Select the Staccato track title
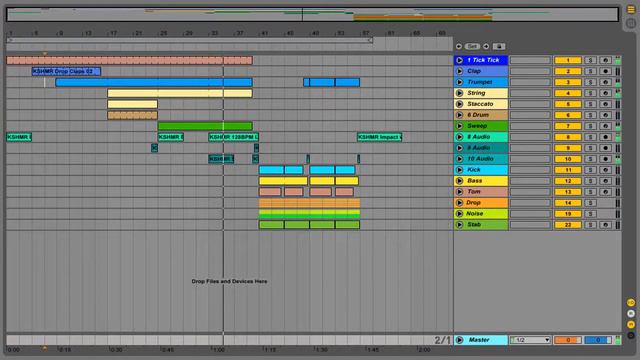640x360 pixels. pyautogui.click(x=480, y=104)
